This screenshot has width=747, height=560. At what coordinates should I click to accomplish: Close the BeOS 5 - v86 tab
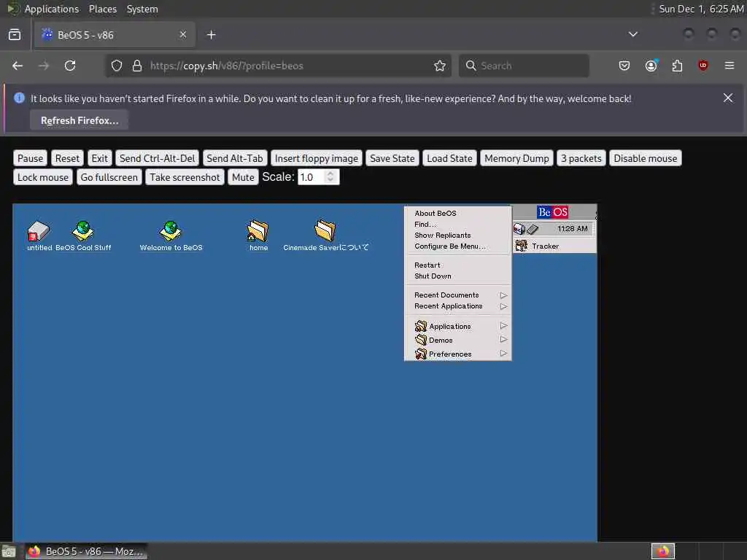point(183,35)
